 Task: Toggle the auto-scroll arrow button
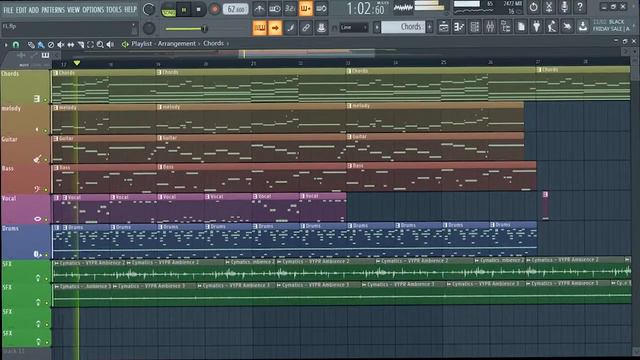click(275, 28)
